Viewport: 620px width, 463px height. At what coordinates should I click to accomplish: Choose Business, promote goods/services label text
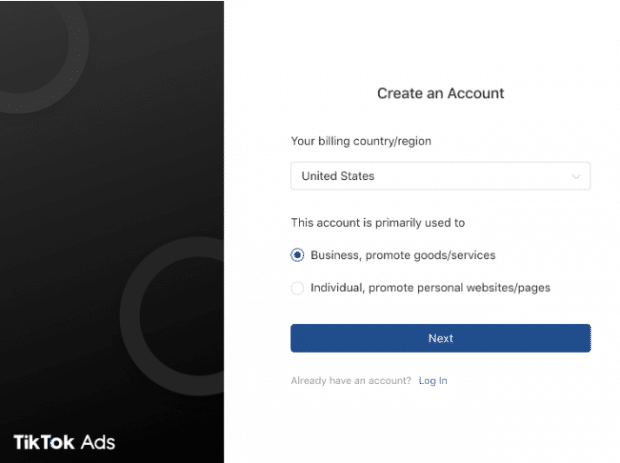[x=403, y=255]
